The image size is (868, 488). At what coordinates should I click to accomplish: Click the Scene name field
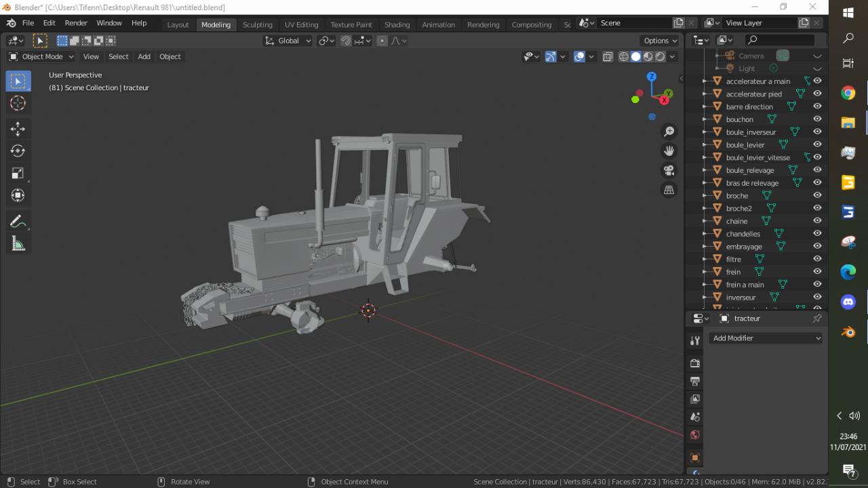(635, 23)
